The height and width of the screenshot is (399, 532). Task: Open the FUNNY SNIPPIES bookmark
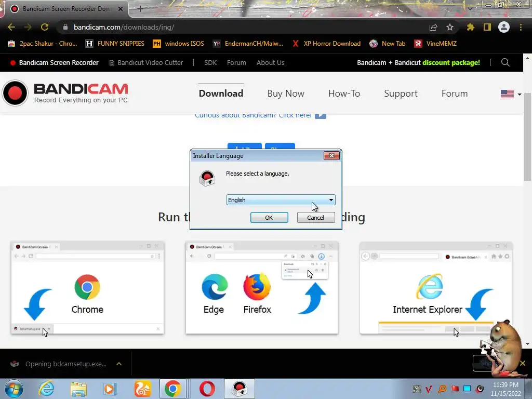[x=115, y=44]
